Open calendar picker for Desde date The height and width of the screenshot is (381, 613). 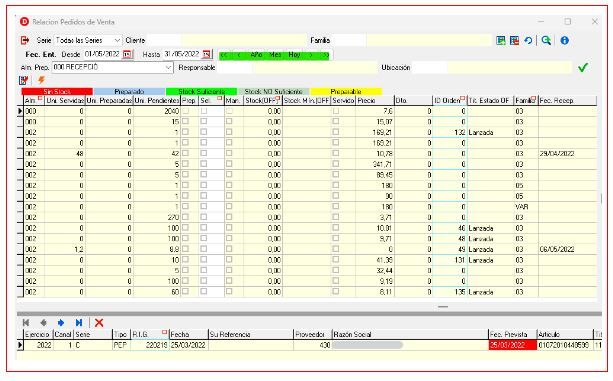127,54
